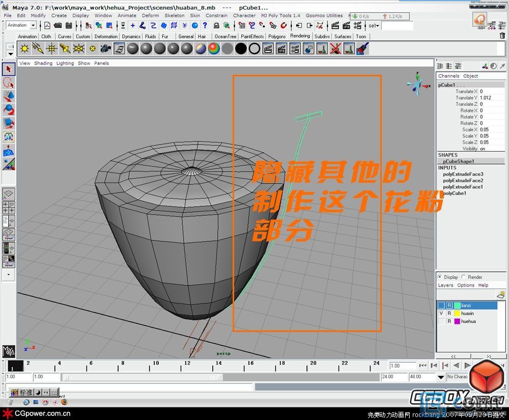
Task: Click play forward button
Action: click(x=467, y=366)
